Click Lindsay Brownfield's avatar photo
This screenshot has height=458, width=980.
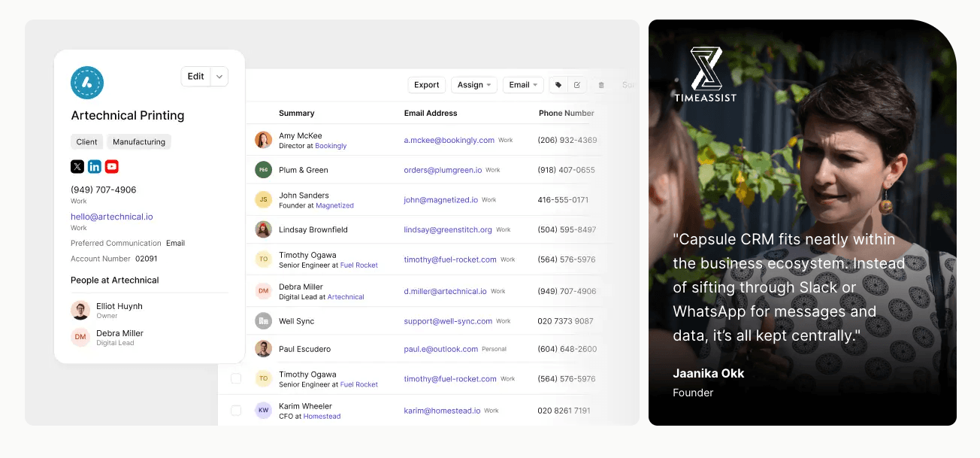pos(263,229)
